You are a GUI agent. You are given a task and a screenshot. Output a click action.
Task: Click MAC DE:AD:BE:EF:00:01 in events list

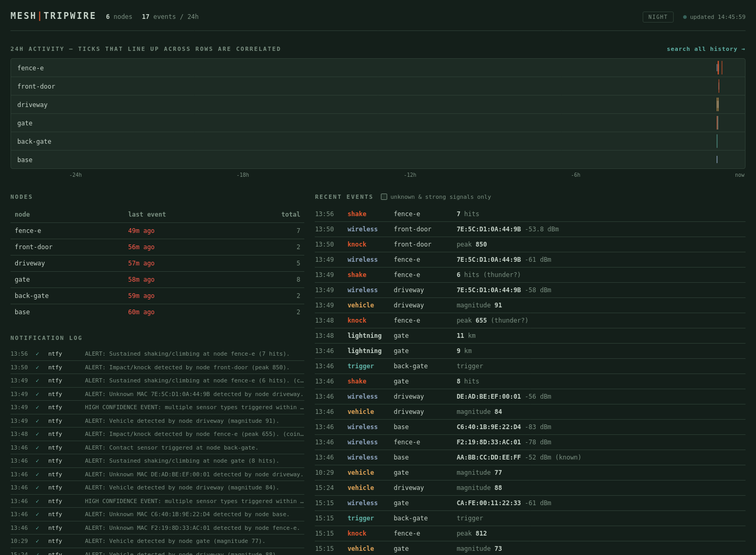pyautogui.click(x=488, y=397)
